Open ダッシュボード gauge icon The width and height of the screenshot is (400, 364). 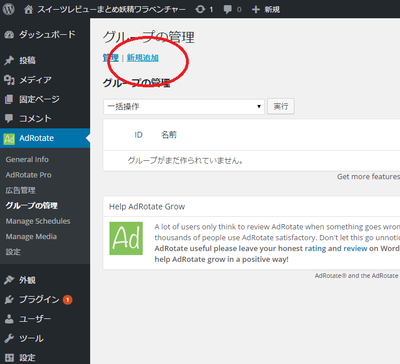pyautogui.click(x=9, y=35)
